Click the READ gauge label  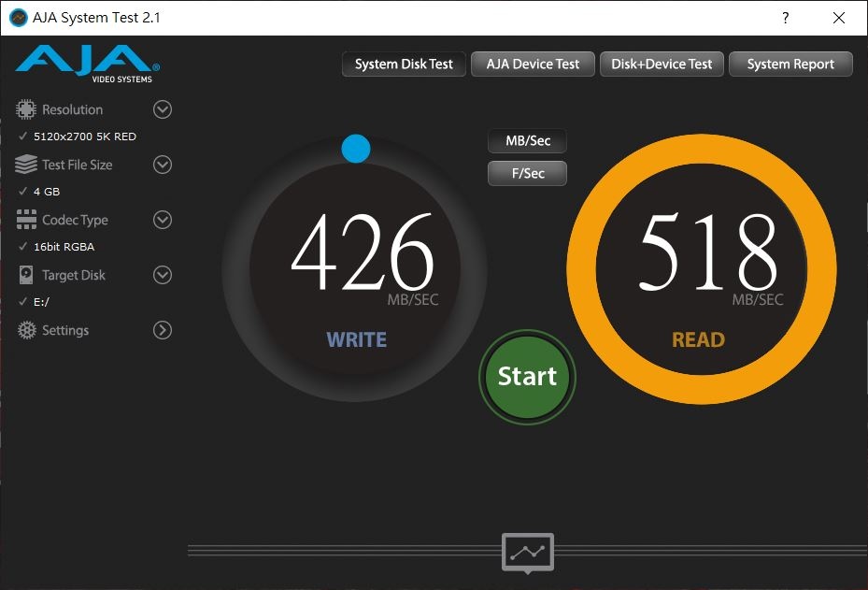click(x=699, y=339)
